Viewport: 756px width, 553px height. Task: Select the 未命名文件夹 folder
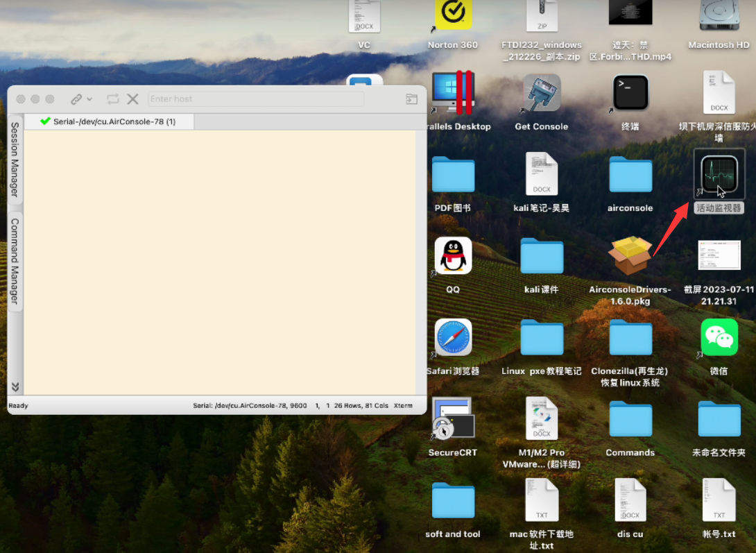[719, 419]
